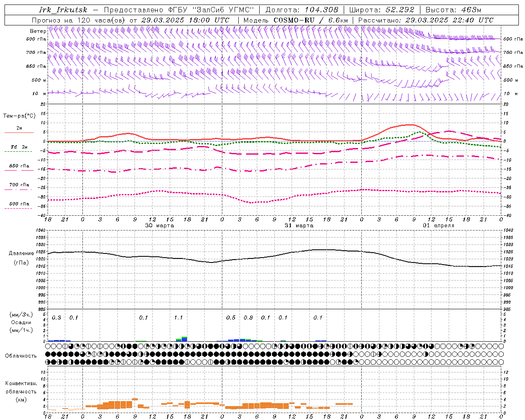The height and width of the screenshot is (420, 525).
Task: Click the '(мм/1ч.)' precipitation unit label
Action: (21, 330)
